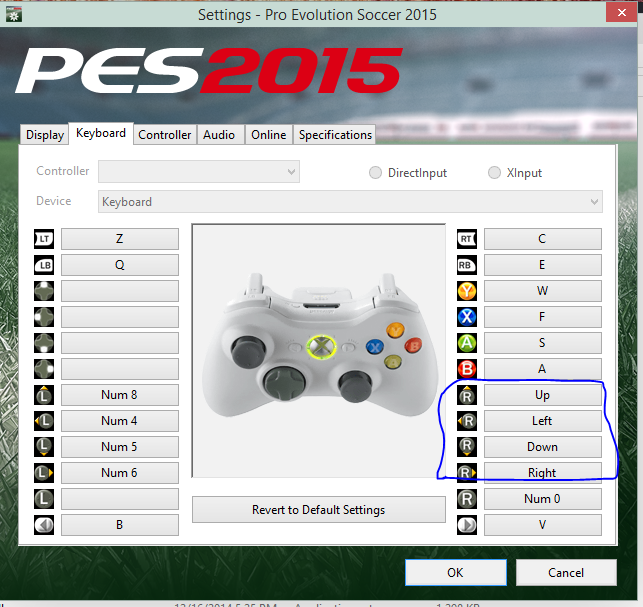Click the Cancel button

[566, 573]
